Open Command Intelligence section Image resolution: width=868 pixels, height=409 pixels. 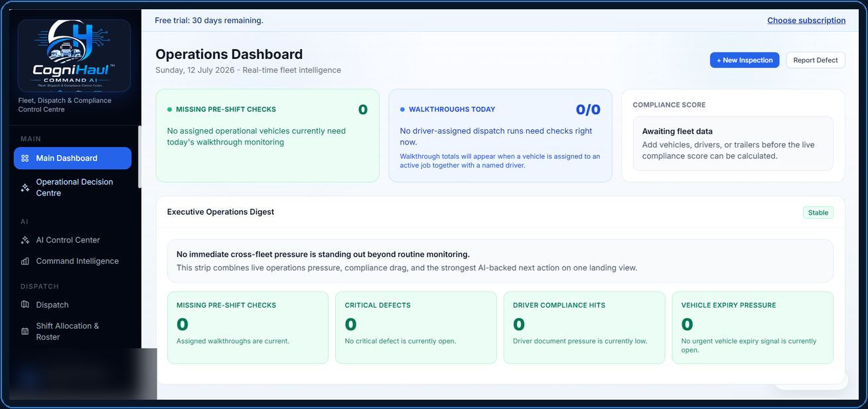click(72, 261)
